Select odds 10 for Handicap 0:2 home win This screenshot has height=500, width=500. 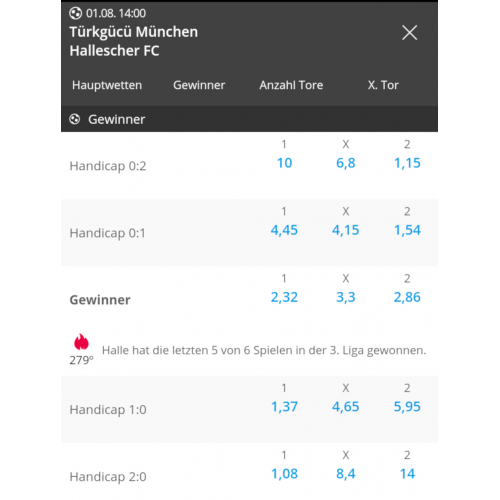click(x=284, y=163)
